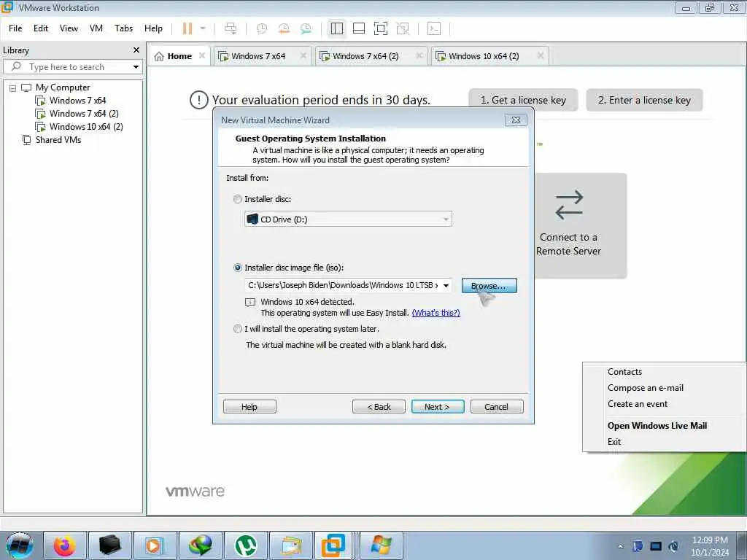
Task: Click the wizard Help button
Action: tap(249, 407)
